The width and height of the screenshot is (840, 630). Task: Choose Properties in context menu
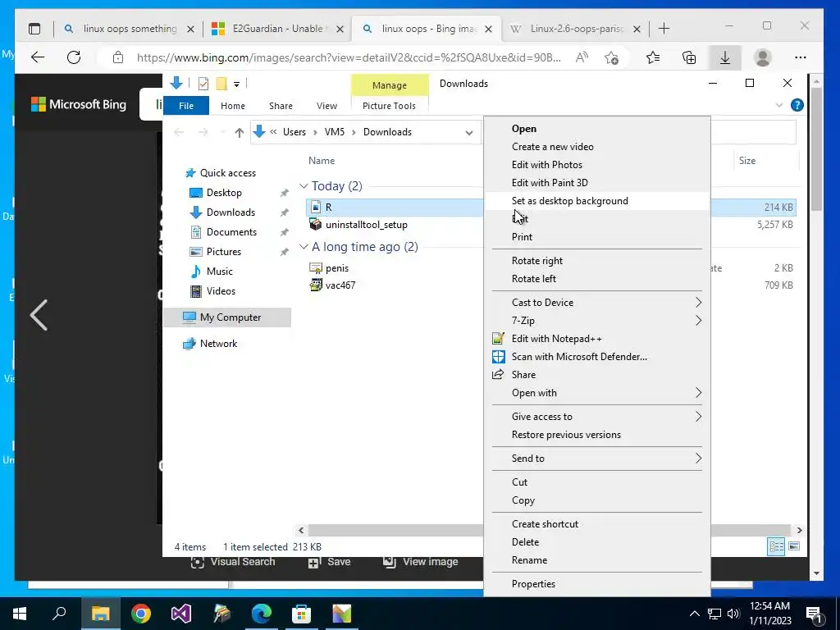click(597, 584)
